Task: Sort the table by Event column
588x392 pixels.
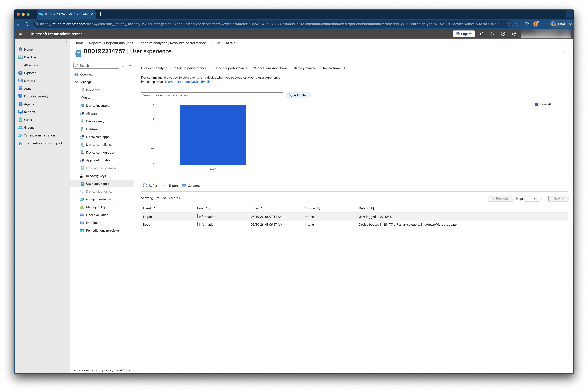Action: (150, 208)
